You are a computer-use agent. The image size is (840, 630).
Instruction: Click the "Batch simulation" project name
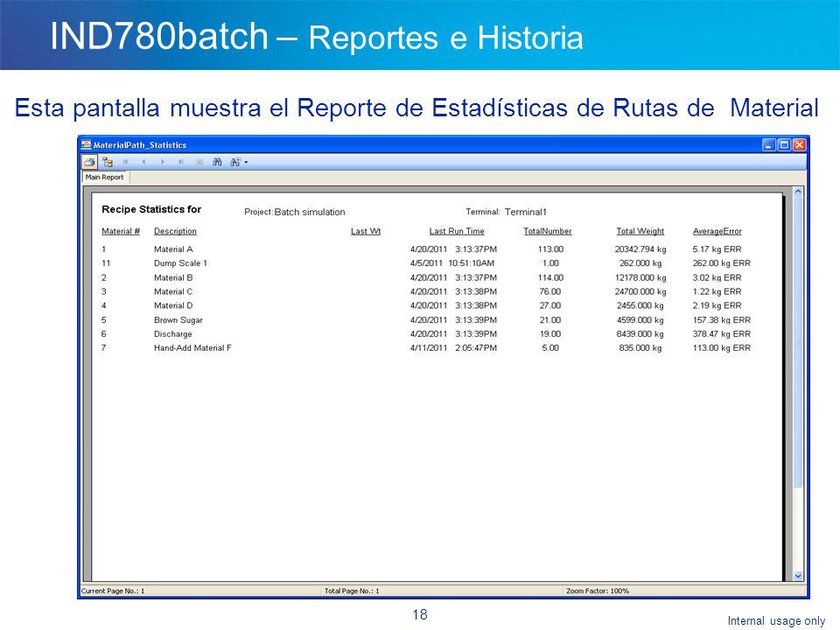pos(310,212)
